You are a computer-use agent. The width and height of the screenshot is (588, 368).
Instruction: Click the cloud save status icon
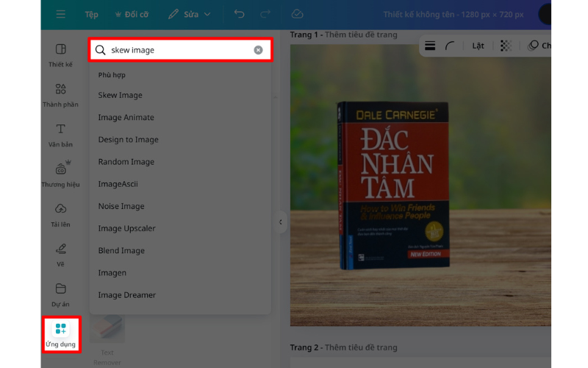click(297, 14)
